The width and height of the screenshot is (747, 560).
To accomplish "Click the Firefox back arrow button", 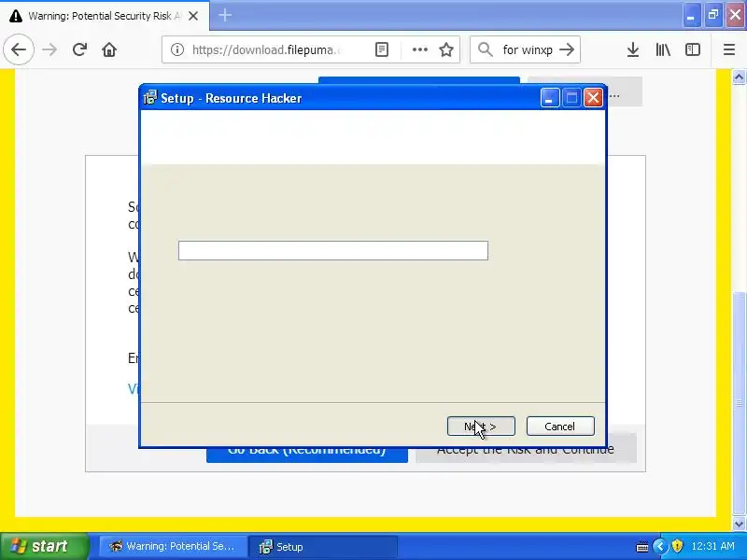I will (x=19, y=49).
